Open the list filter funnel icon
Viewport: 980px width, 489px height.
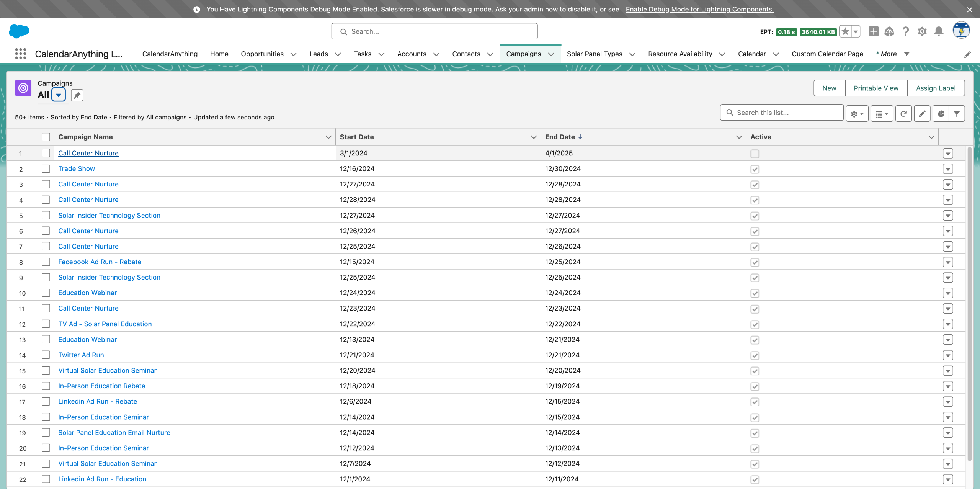click(x=957, y=114)
